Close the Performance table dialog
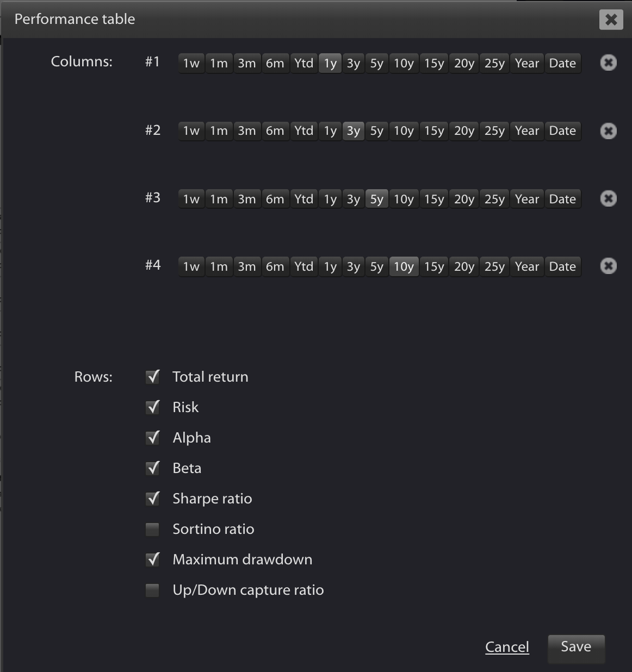This screenshot has width=632, height=672. [x=611, y=20]
